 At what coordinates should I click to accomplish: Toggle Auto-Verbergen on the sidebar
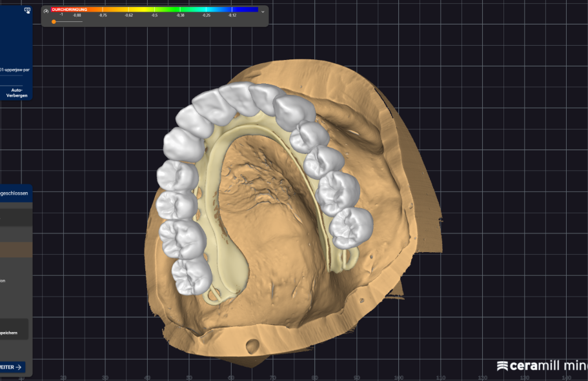click(16, 93)
